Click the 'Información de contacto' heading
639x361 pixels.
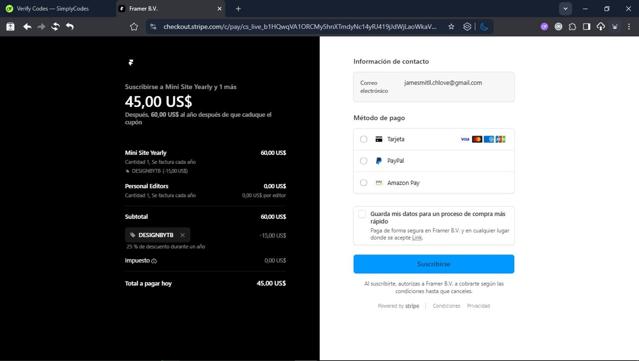(x=391, y=62)
